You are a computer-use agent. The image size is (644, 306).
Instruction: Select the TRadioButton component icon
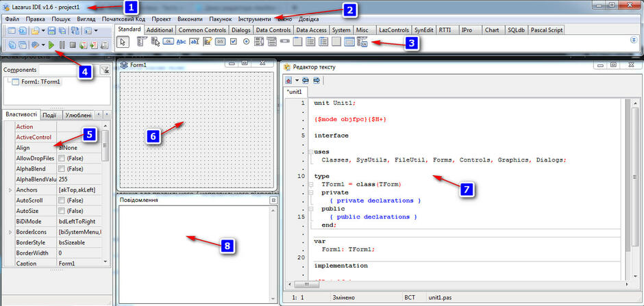247,42
